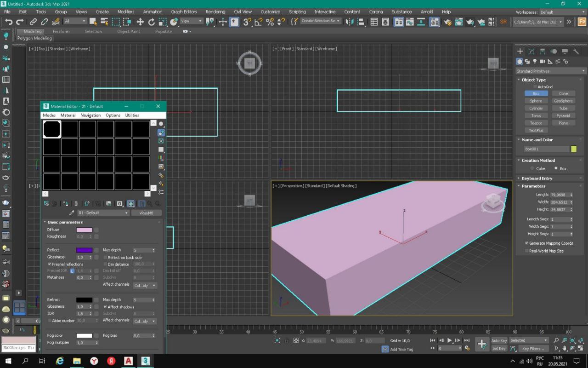Open the Rendering menu
This screenshot has height=368, width=588.
pyautogui.click(x=215, y=11)
